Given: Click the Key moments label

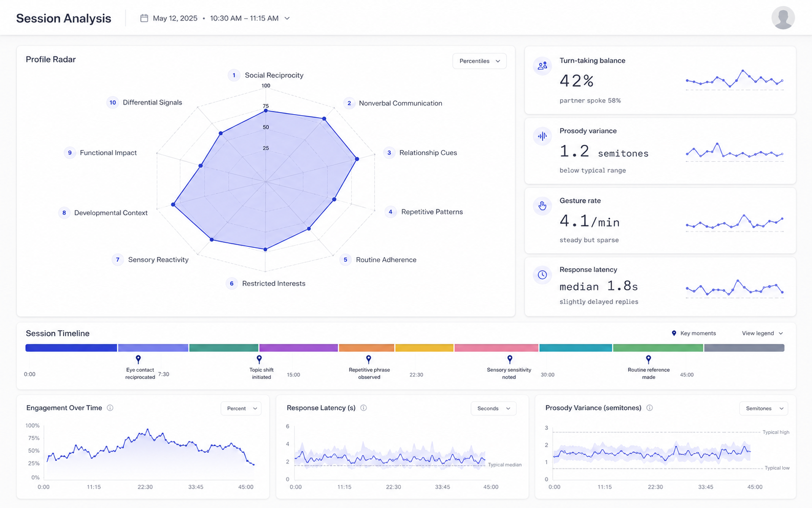Looking at the screenshot, I should [698, 333].
